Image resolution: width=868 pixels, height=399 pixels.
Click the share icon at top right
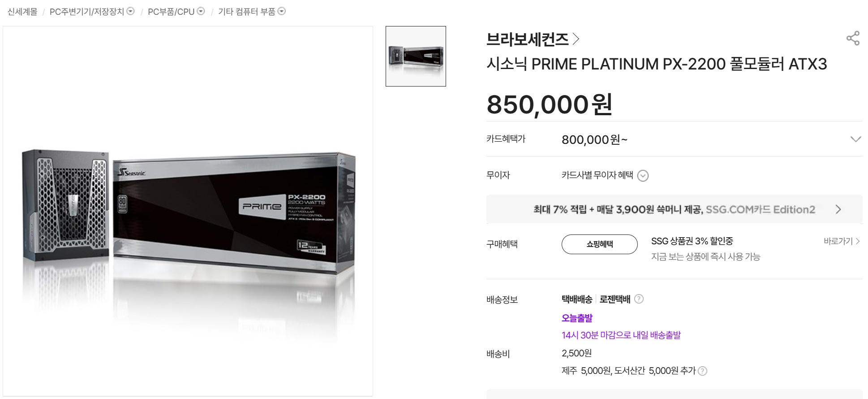click(x=853, y=38)
